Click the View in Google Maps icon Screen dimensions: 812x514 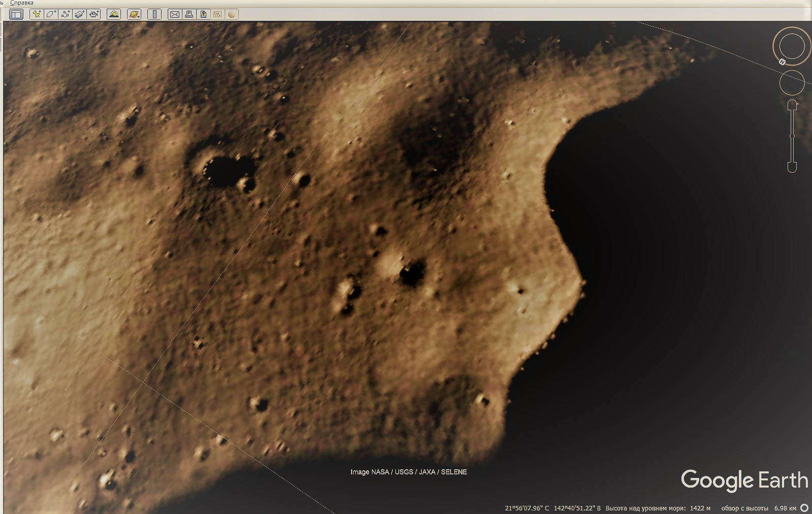coord(217,14)
